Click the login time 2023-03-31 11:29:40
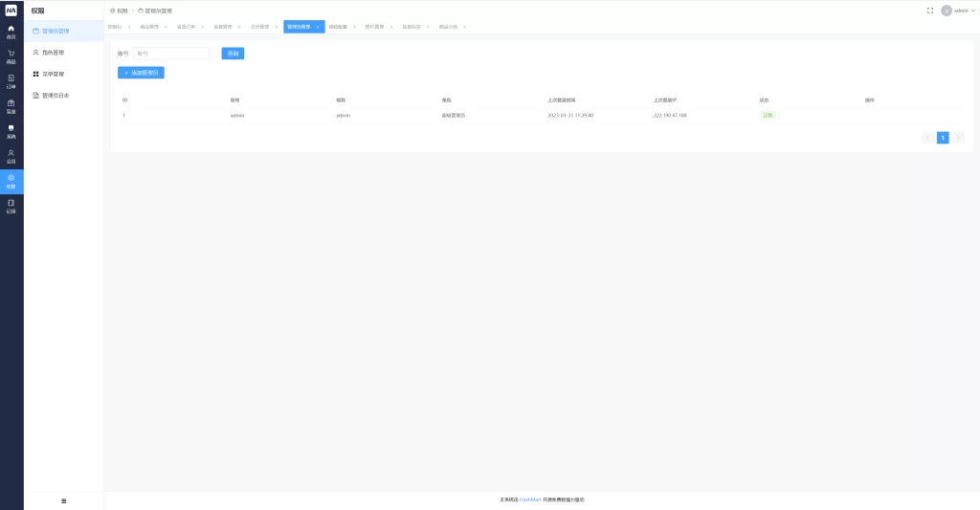The width and height of the screenshot is (980, 510). click(x=570, y=116)
